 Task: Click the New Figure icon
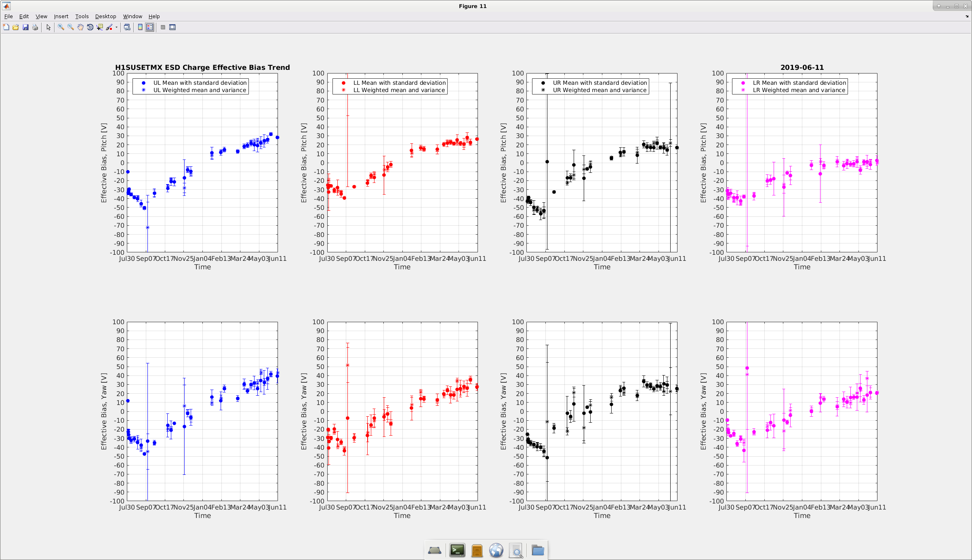6,27
